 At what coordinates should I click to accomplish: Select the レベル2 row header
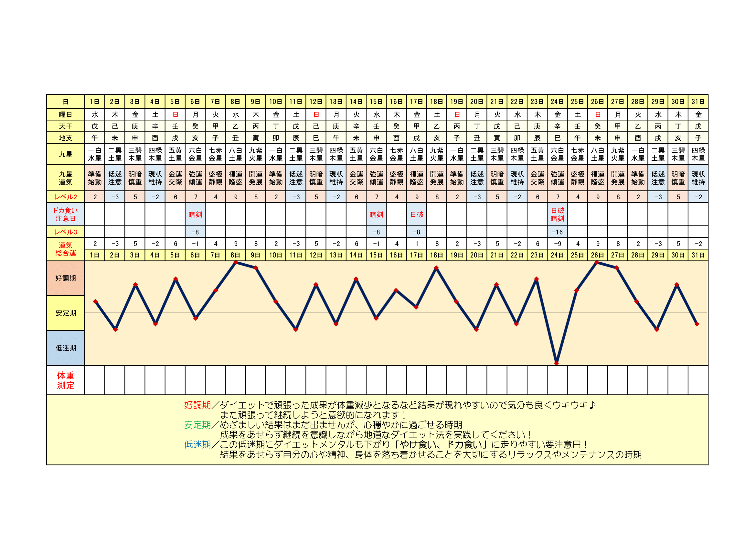[x=66, y=197]
